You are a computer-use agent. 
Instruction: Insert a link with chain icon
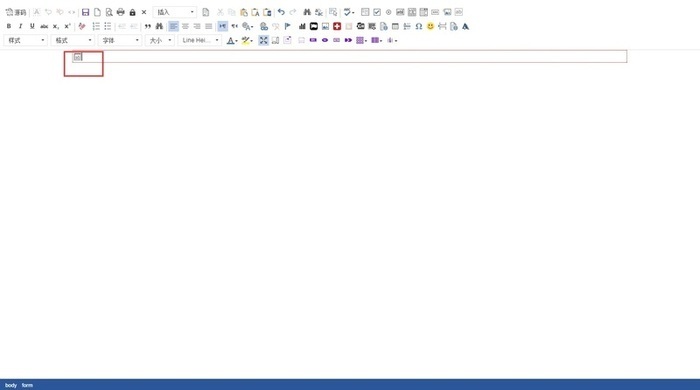click(x=264, y=26)
